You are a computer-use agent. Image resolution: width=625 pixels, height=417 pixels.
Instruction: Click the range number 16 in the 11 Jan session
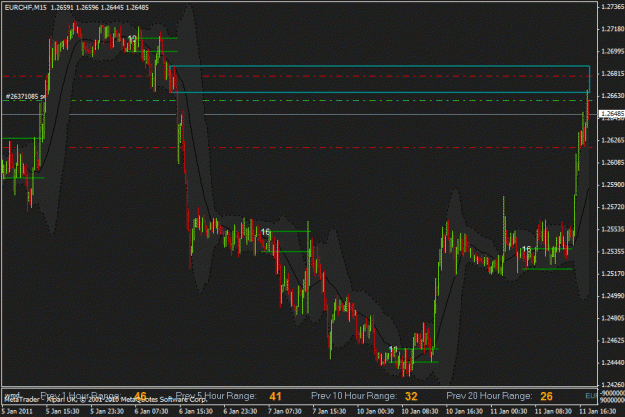click(527, 249)
